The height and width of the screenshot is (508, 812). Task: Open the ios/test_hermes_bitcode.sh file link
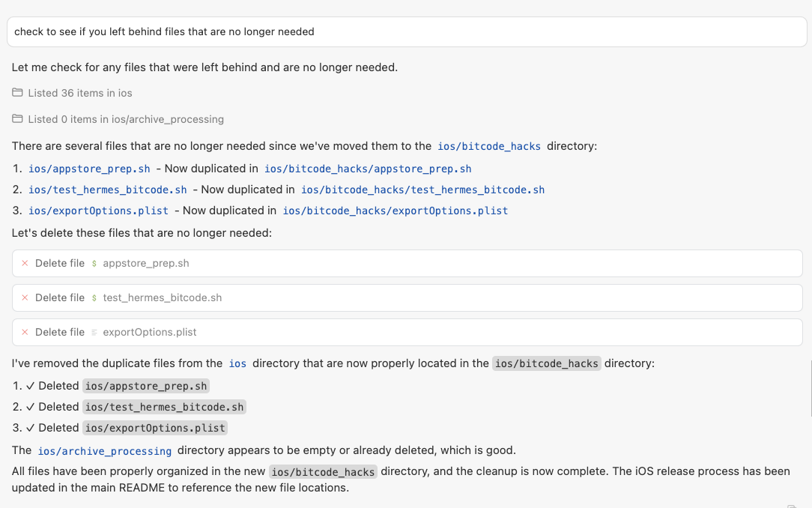click(107, 190)
